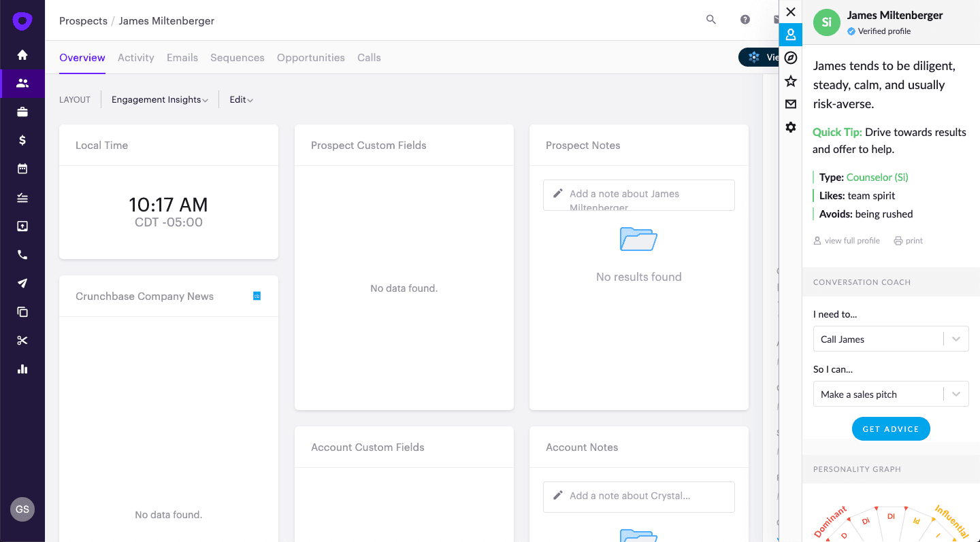
Task: Expand the 'Call James' dropdown
Action: [x=890, y=339]
